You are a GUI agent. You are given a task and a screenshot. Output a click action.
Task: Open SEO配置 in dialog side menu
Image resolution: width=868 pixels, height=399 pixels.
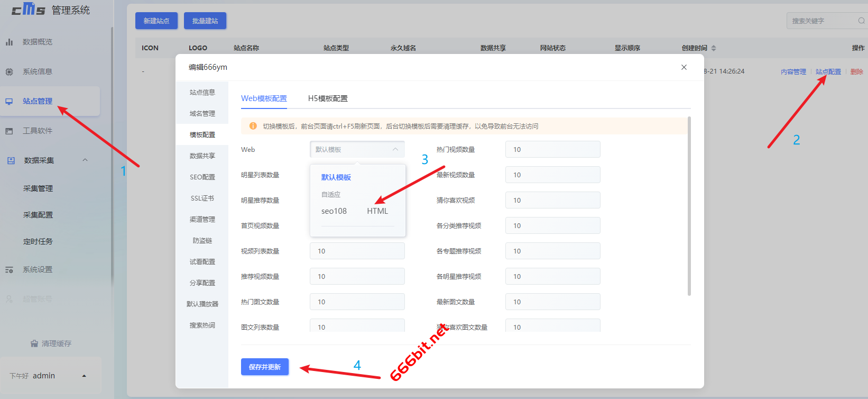(x=202, y=177)
